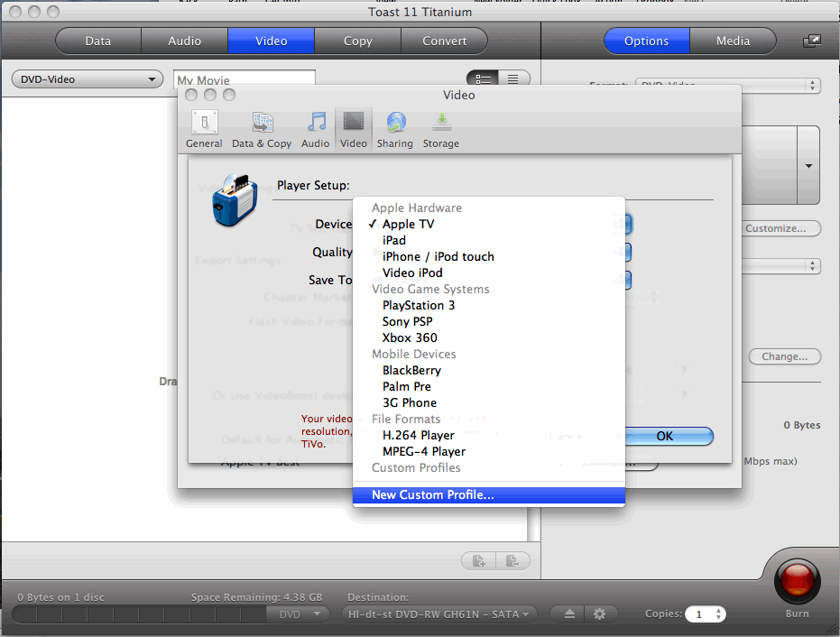Open the menu style dropdown arrow
Viewport: 840px width, 637px height.
808,165
